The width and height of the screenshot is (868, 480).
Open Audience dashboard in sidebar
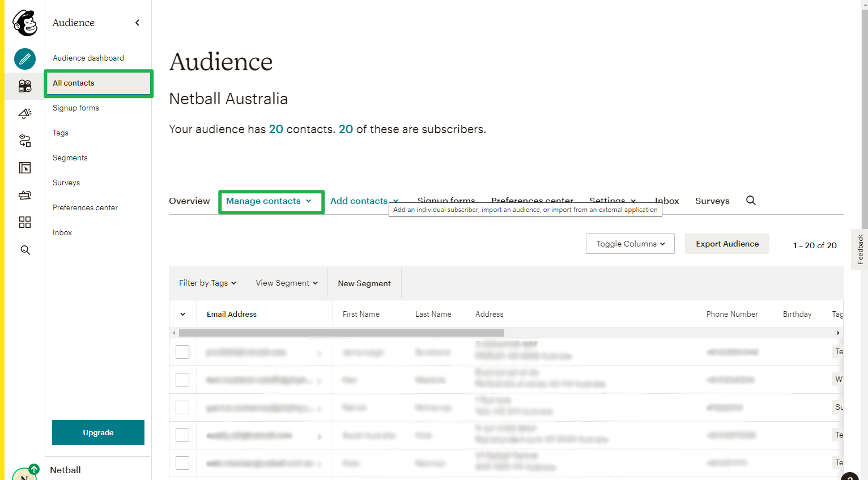point(88,58)
